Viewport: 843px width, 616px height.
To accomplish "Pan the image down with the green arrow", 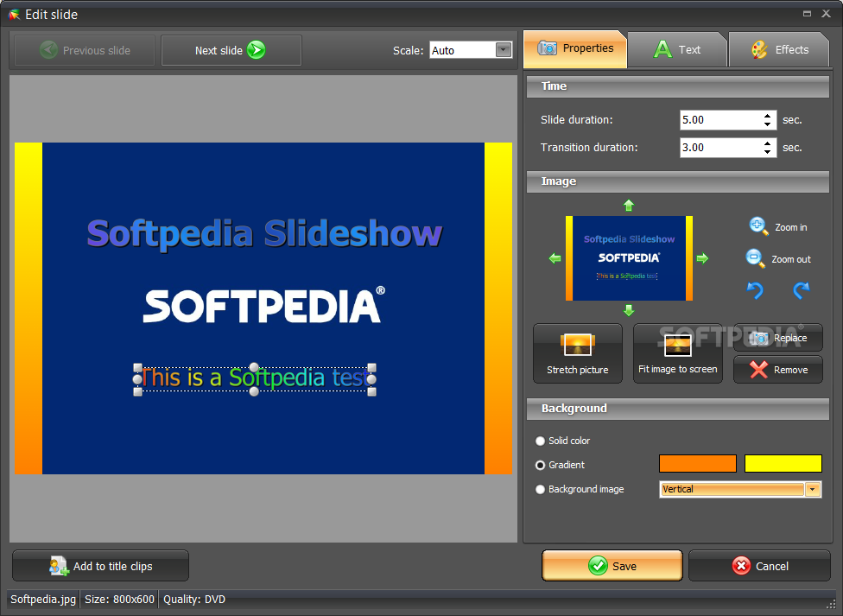I will tap(629, 310).
